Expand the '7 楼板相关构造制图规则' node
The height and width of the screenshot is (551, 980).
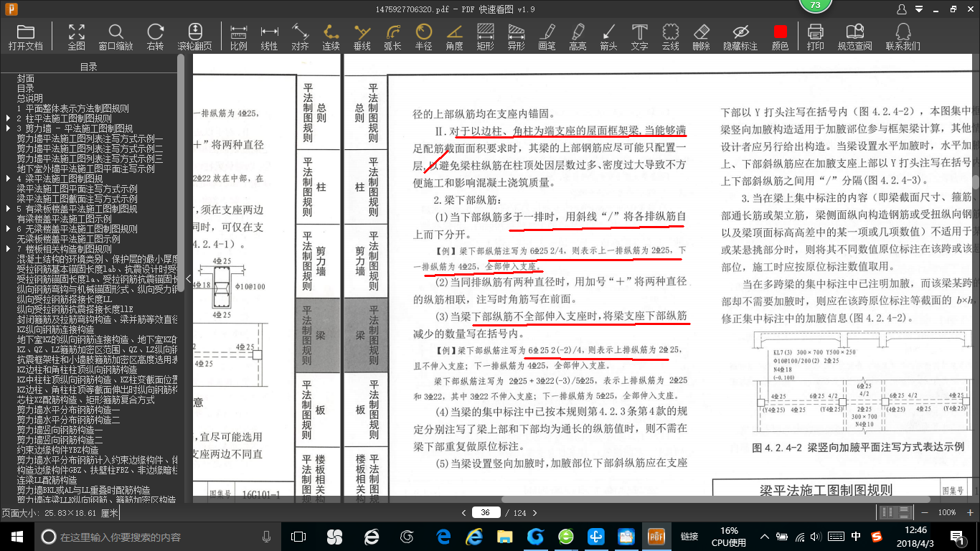click(9, 249)
